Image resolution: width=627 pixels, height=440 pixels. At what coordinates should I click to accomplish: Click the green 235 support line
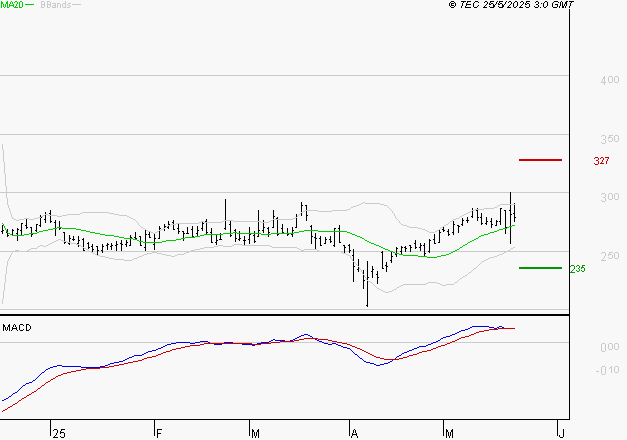pyautogui.click(x=540, y=268)
